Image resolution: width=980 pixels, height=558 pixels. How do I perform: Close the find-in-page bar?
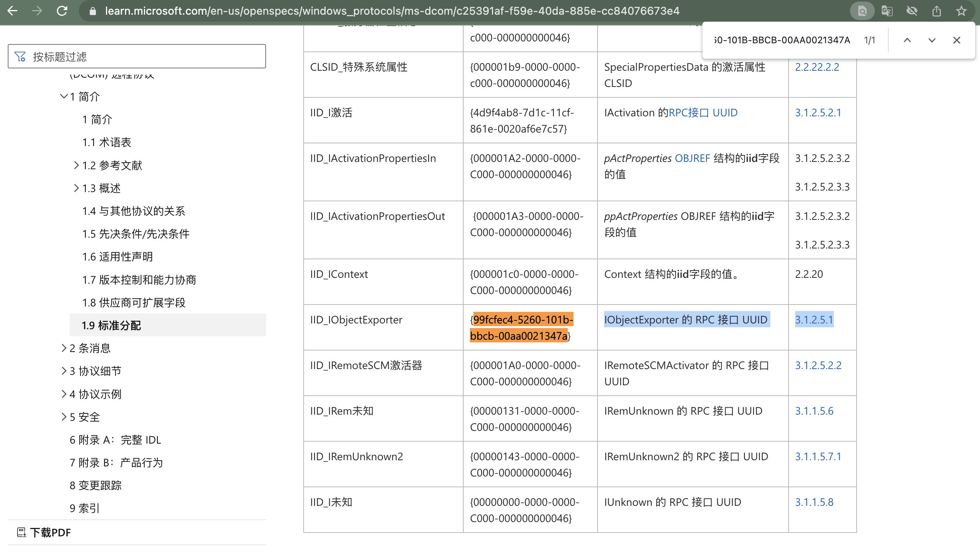pos(956,40)
